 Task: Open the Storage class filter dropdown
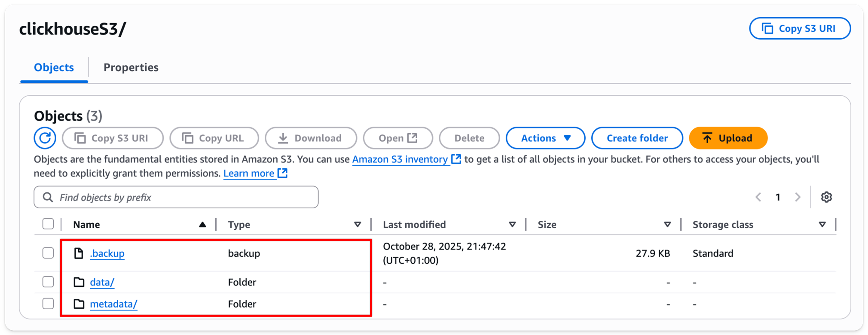(x=823, y=224)
